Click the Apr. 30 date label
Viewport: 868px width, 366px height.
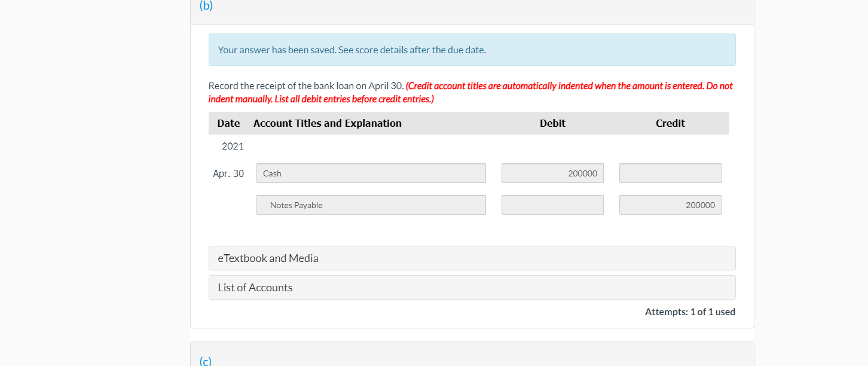228,173
